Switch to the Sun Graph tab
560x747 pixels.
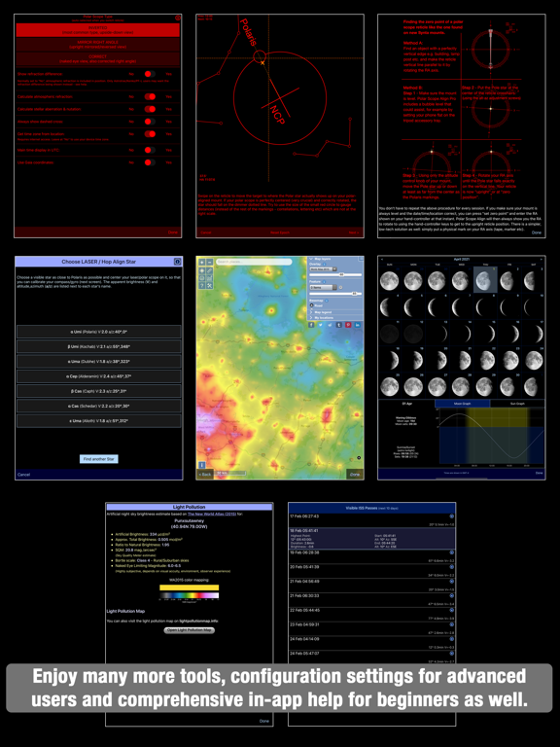point(517,404)
